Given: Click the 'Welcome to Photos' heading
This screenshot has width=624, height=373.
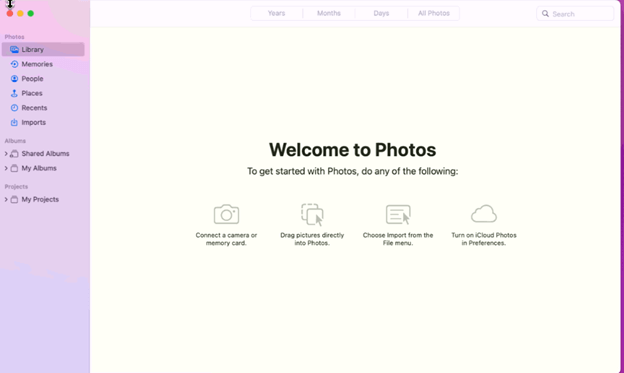Looking at the screenshot, I should pyautogui.click(x=353, y=150).
